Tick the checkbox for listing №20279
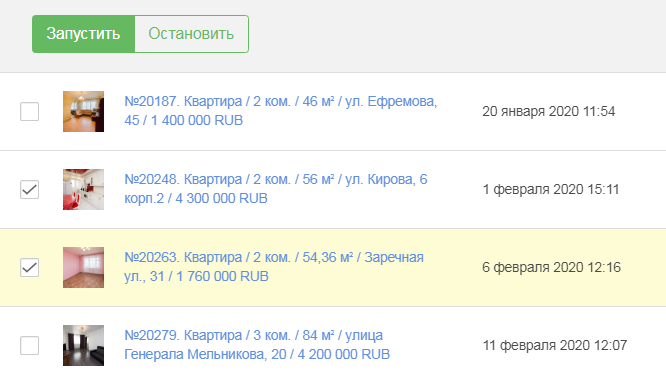The height and width of the screenshot is (384, 666). (30, 345)
